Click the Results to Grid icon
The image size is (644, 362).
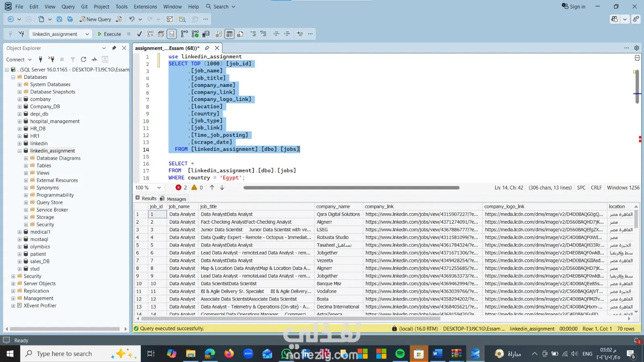tap(229, 34)
